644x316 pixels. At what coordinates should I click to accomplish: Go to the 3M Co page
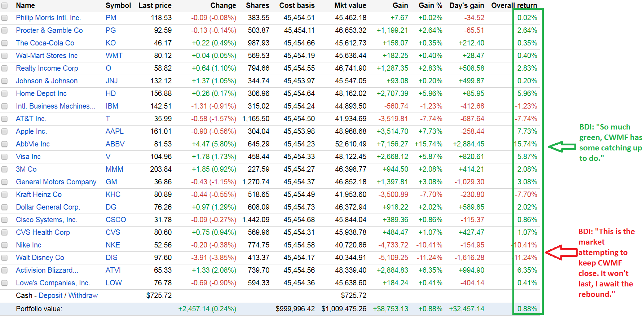pos(26,169)
